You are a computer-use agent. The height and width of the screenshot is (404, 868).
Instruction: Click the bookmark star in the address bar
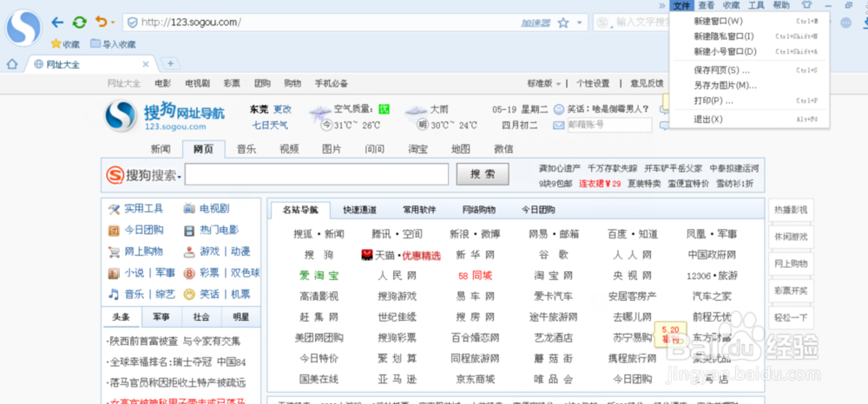point(563,23)
